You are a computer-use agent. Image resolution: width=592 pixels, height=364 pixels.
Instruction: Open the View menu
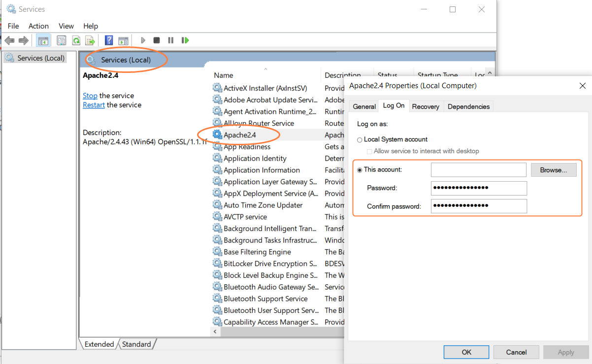[x=66, y=26]
